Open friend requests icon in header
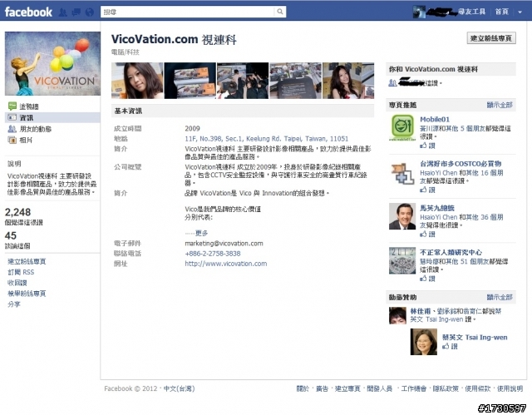 click(x=63, y=12)
